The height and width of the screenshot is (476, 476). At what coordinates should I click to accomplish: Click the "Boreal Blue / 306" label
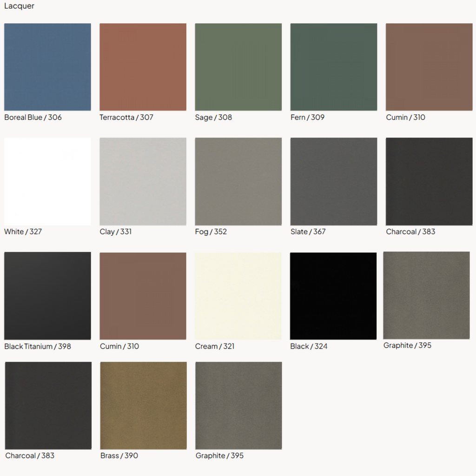[33, 117]
